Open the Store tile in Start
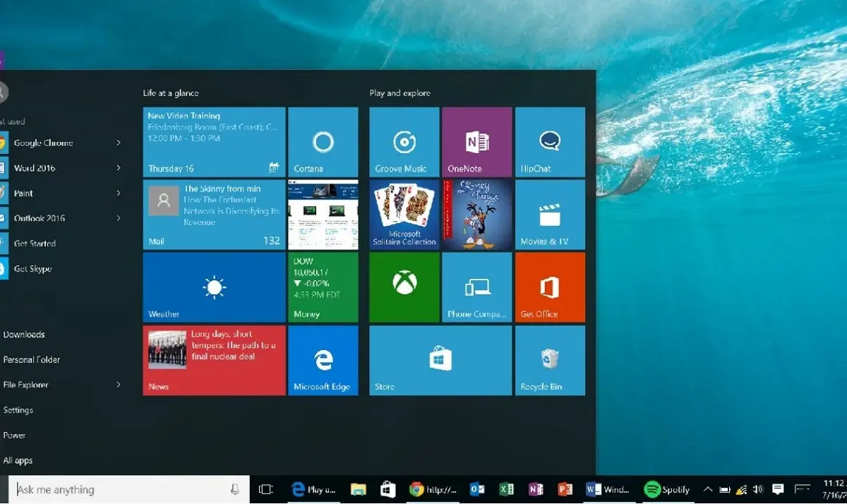Viewport: 847px width, 504px height. (x=441, y=360)
